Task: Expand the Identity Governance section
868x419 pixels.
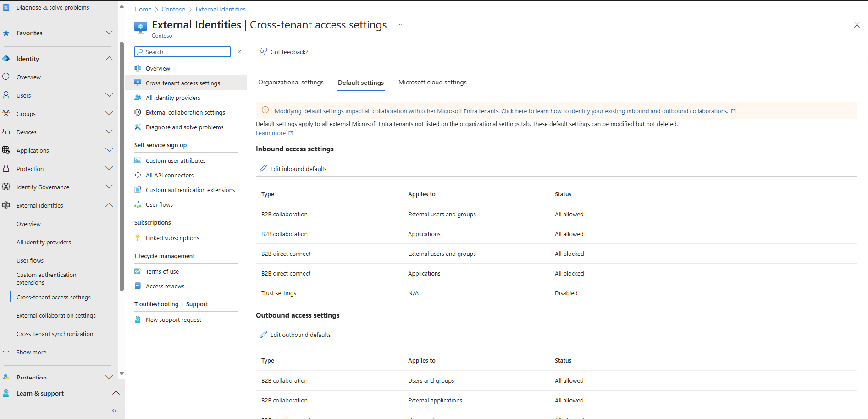Action: (109, 187)
